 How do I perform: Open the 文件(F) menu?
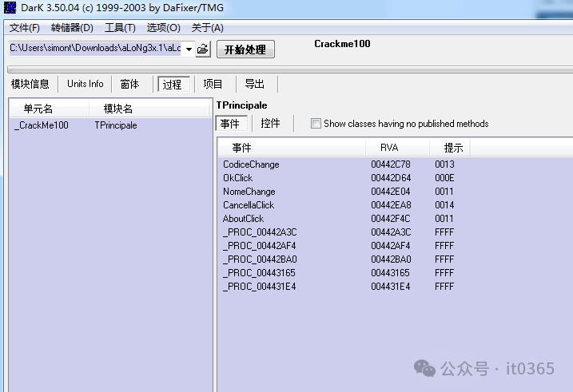25,28
